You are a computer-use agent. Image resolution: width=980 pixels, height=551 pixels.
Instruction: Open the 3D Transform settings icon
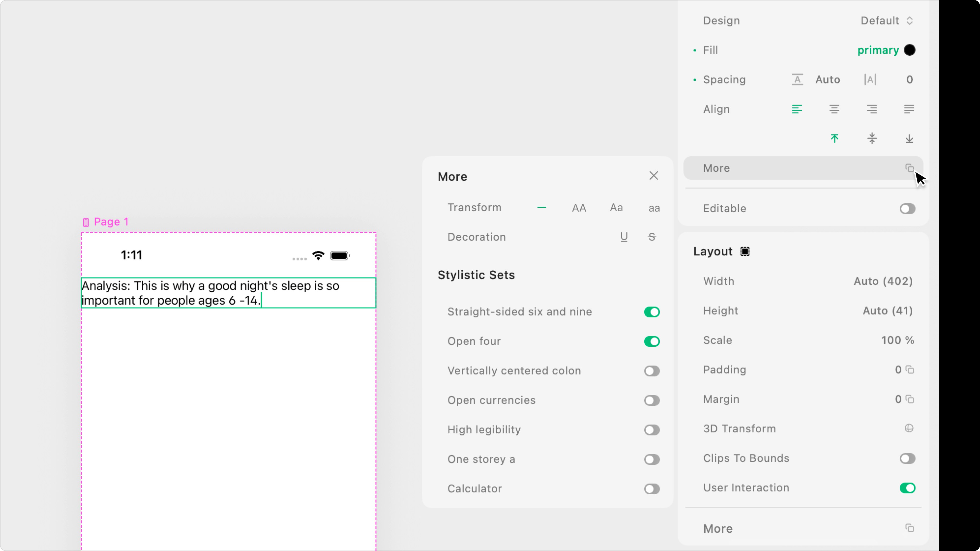click(x=909, y=429)
